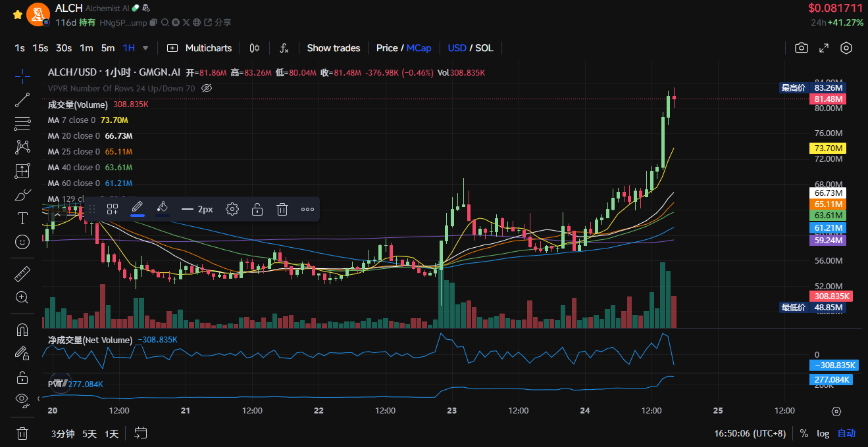Image resolution: width=868 pixels, height=447 pixels.
Task: Enter fullscreen chart mode
Action: pyautogui.click(x=823, y=48)
